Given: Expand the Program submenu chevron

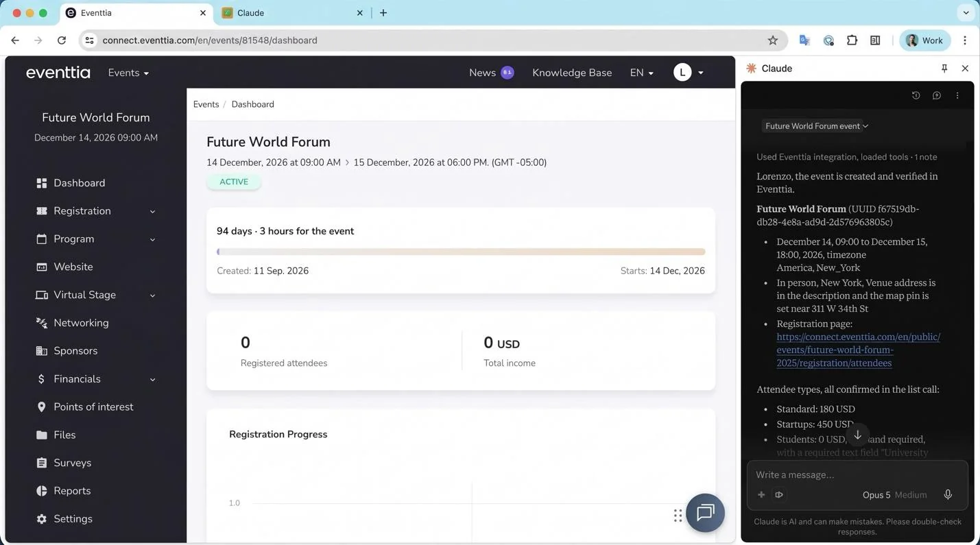Looking at the screenshot, I should point(152,240).
